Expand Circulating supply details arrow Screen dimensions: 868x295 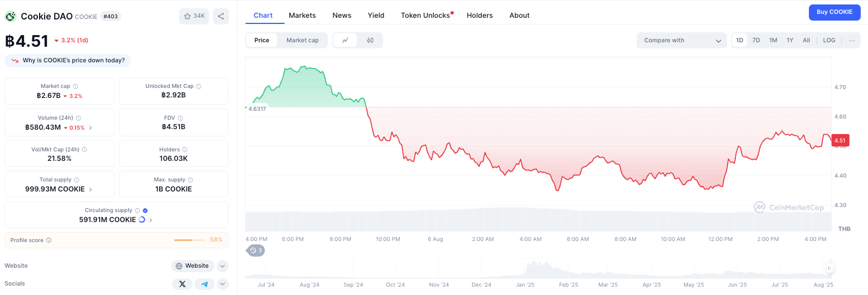pos(151,220)
